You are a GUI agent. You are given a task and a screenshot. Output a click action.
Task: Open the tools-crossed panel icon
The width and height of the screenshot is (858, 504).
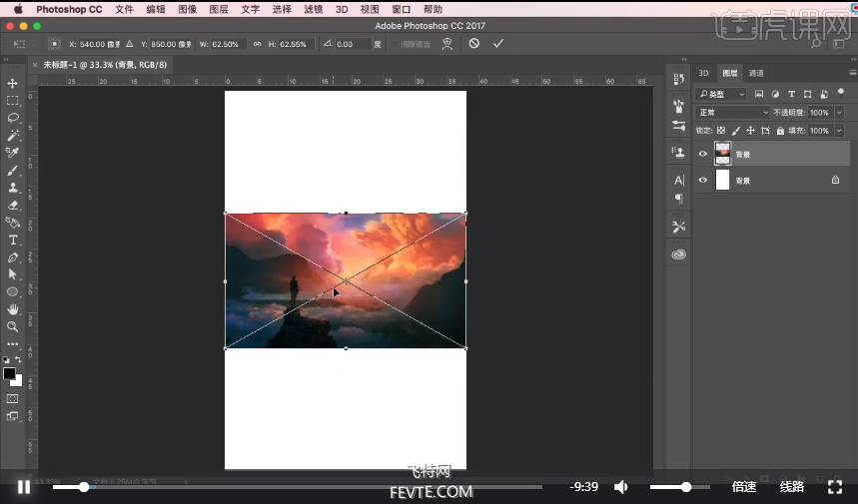pos(679,227)
